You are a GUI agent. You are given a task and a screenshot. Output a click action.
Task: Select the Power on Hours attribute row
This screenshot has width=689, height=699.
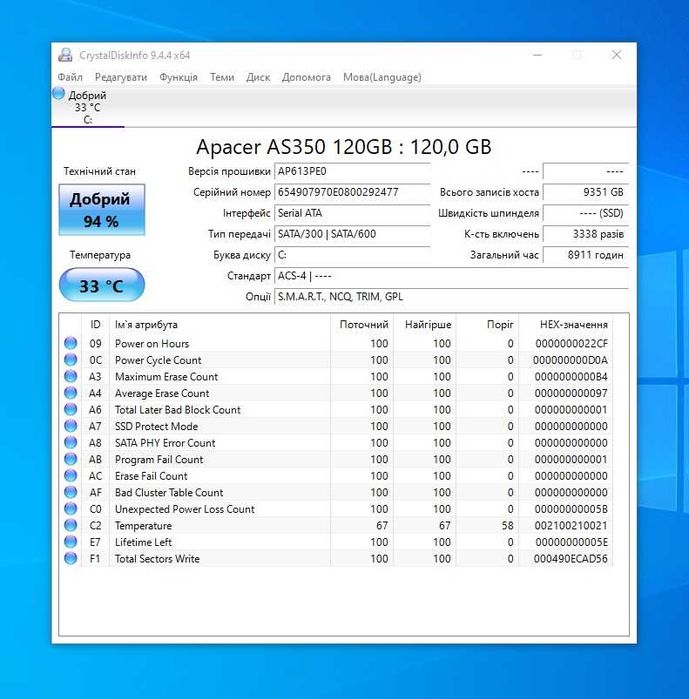click(x=336, y=343)
